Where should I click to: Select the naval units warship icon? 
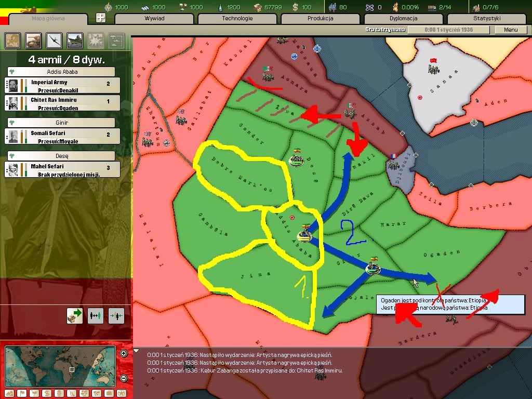[x=75, y=41]
